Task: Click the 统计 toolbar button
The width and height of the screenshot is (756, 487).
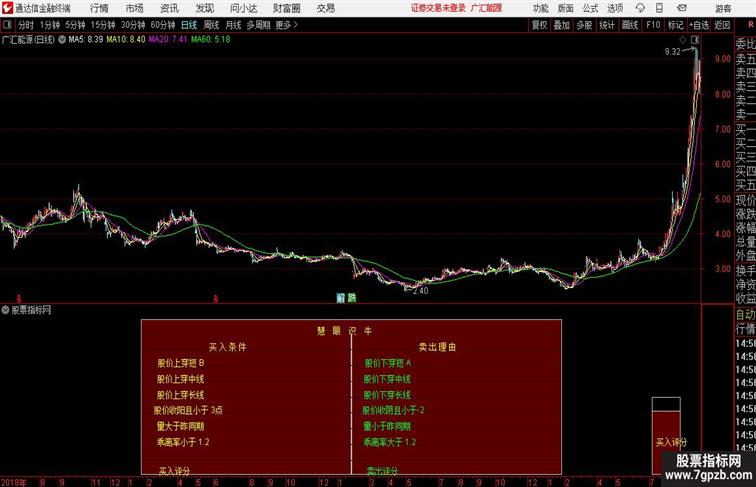Action: click(x=607, y=25)
